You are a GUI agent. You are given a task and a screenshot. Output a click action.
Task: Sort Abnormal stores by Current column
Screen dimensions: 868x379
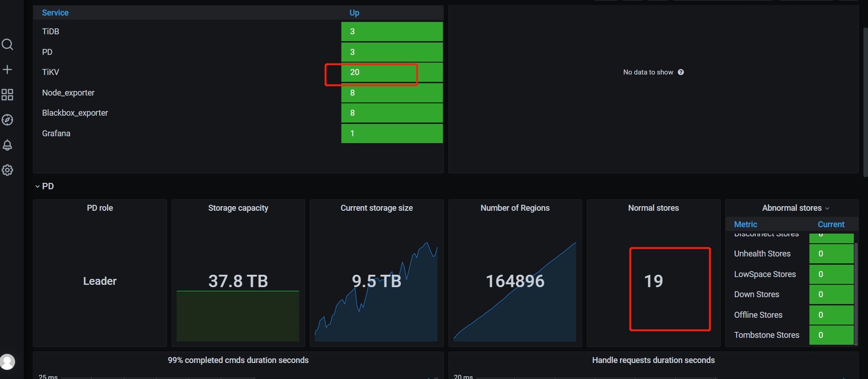[x=830, y=224]
